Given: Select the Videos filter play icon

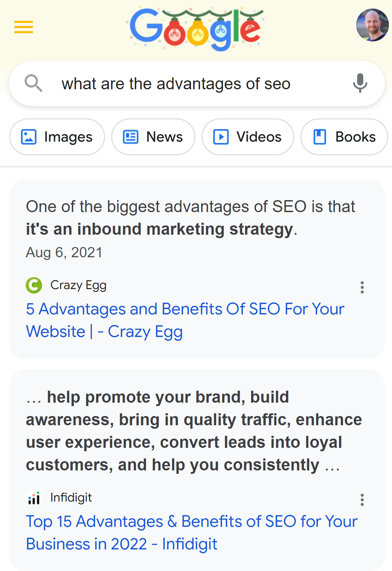Looking at the screenshot, I should point(221,137).
